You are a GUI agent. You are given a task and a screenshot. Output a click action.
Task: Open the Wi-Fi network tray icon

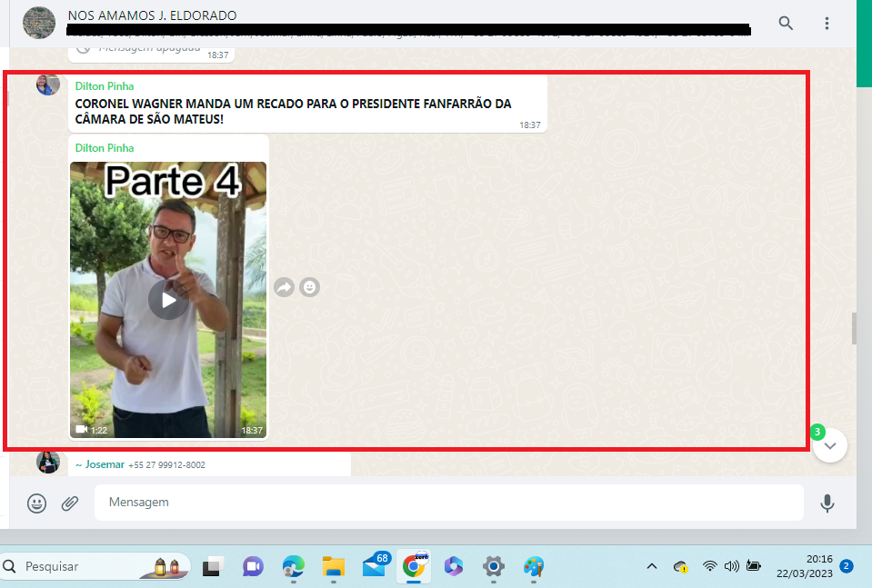[x=709, y=566]
